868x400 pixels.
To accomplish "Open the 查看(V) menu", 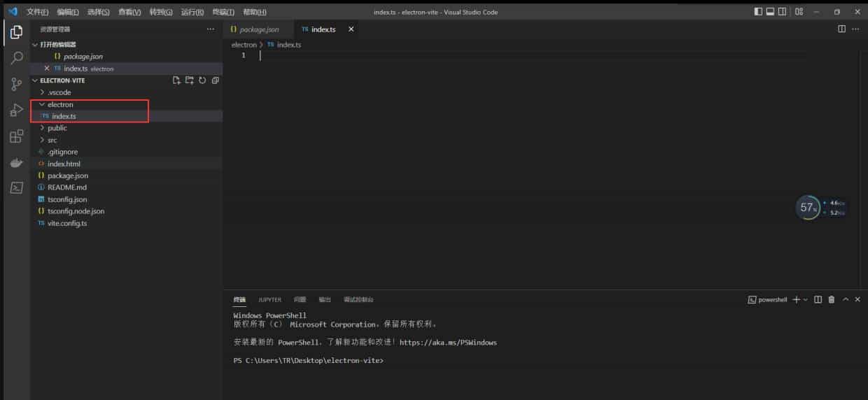I will 129,12.
